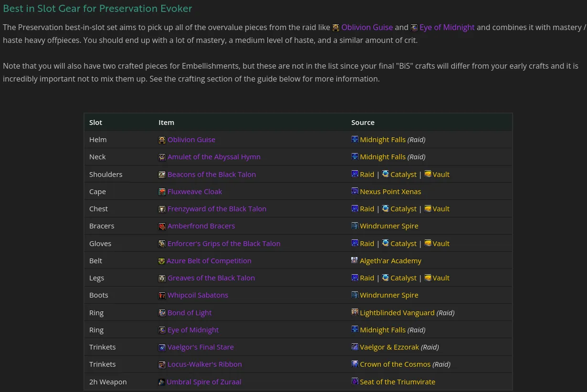Open the Windrunner Spire link for Bracers
Screen dimensions: 587x392
pos(389,226)
